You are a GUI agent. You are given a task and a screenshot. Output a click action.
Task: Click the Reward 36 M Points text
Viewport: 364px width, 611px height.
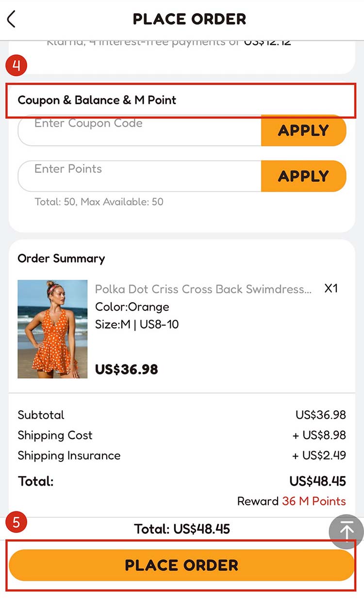[291, 501]
